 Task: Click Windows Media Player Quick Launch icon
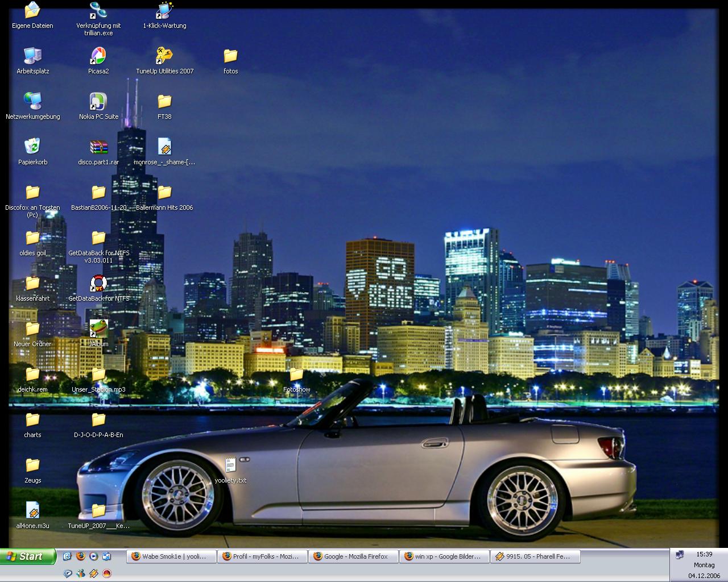click(93, 556)
